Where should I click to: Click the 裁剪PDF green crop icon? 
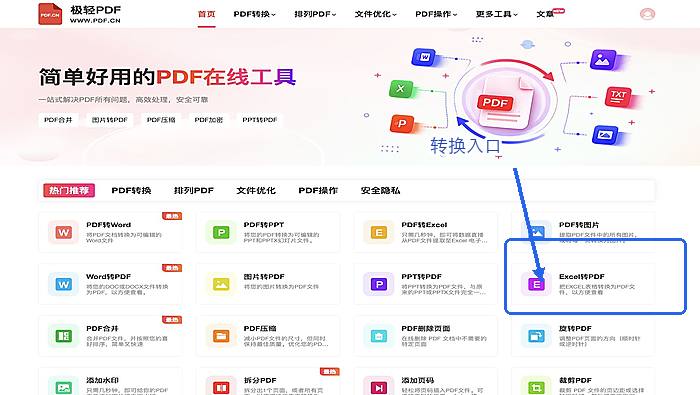pos(536,387)
